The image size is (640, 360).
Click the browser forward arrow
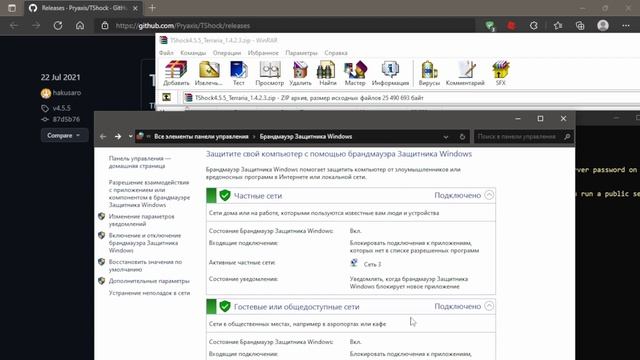[36, 25]
